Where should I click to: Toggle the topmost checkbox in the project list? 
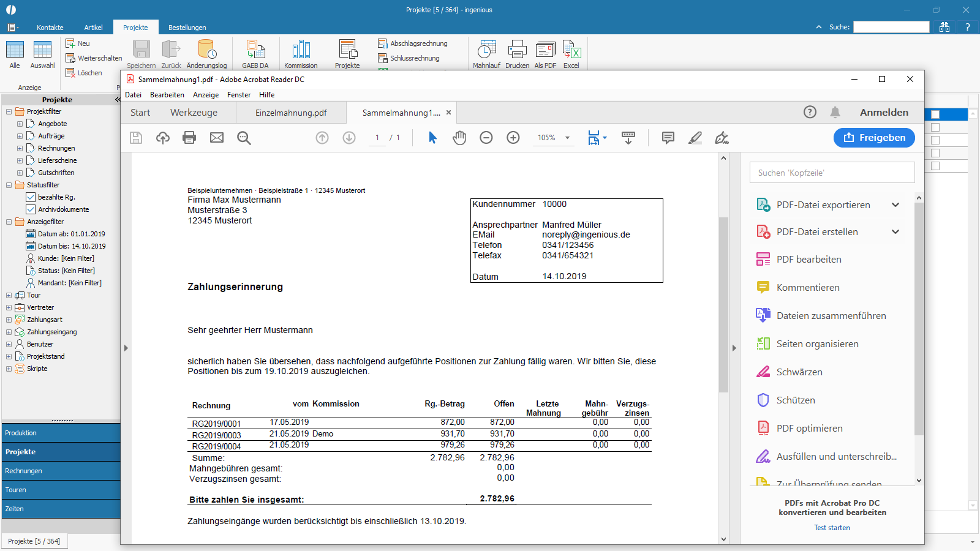coord(937,114)
